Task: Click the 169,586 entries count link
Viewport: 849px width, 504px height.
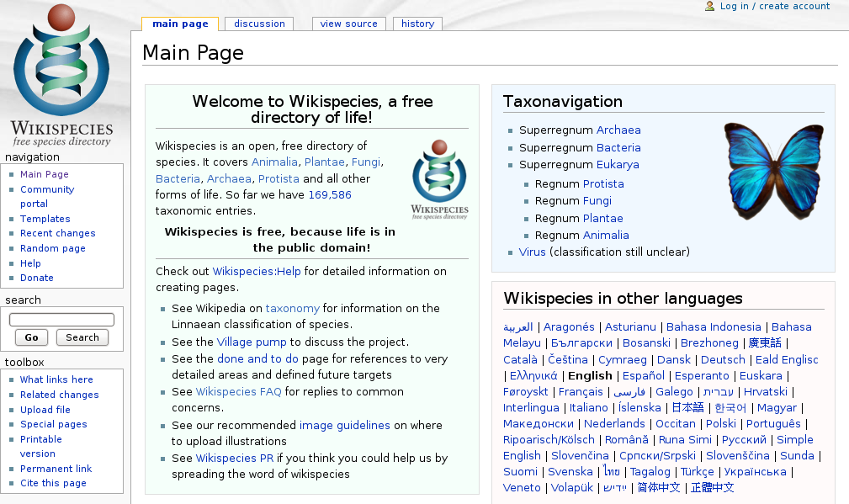Action: [x=330, y=195]
